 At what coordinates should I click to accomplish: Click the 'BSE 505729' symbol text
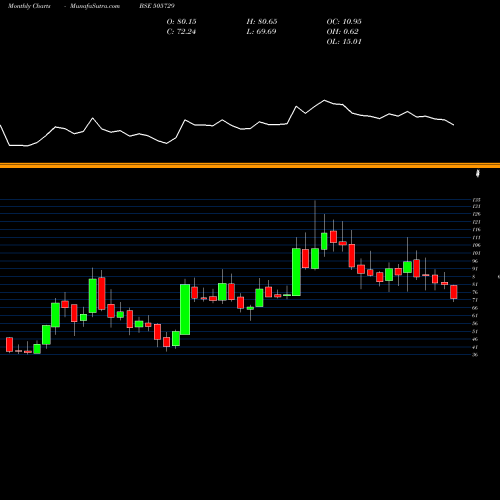tap(157, 6)
